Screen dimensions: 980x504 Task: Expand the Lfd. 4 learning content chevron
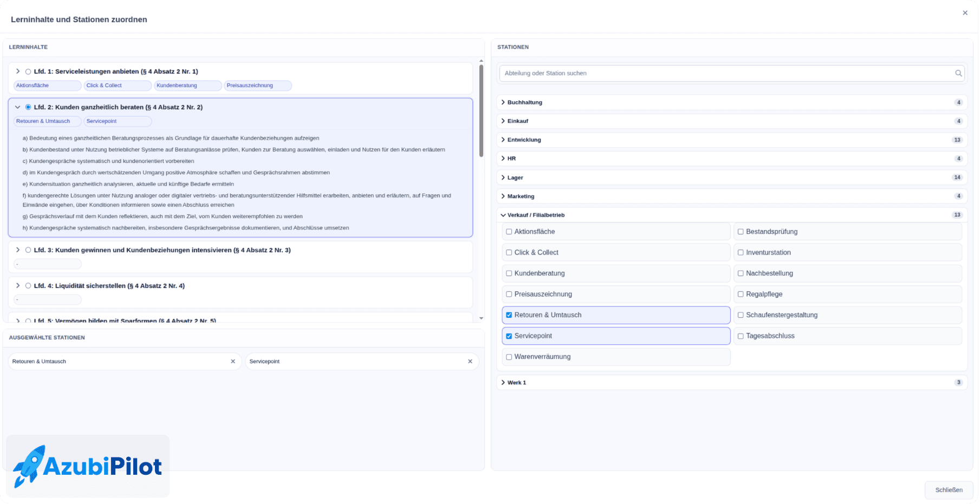tap(18, 286)
